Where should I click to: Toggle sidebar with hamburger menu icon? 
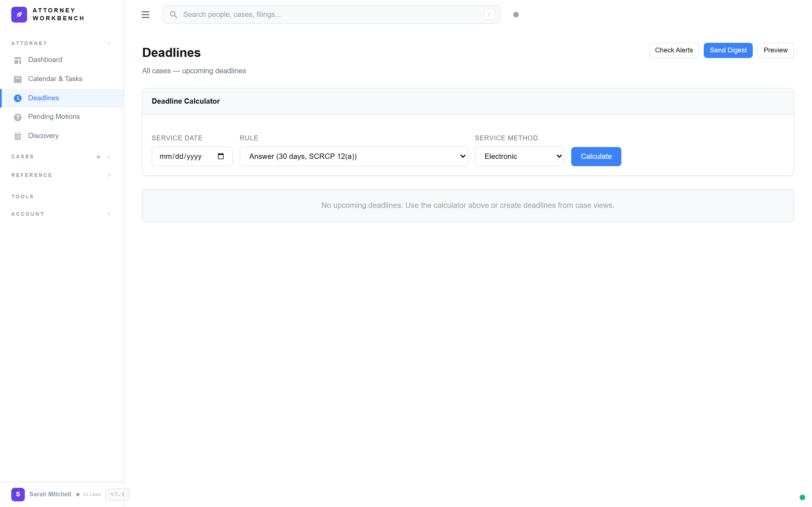click(145, 14)
